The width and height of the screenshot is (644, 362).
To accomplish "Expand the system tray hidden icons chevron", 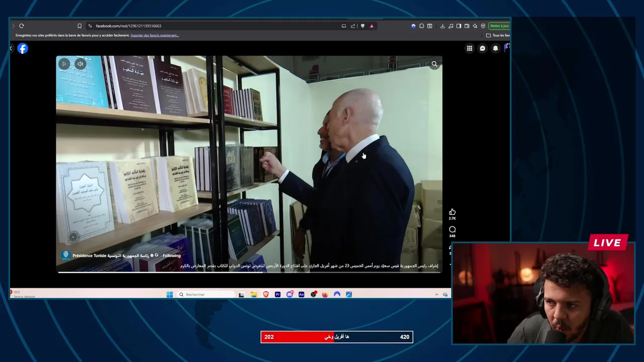I will [437, 295].
